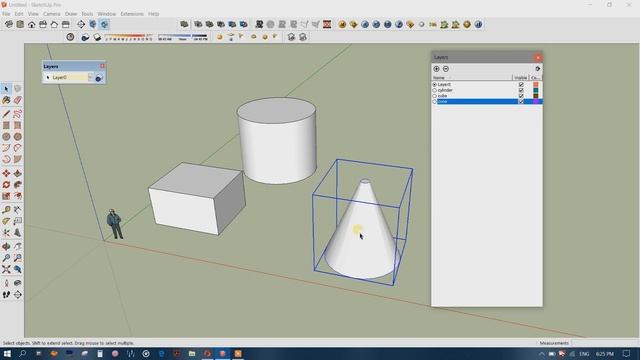
Task: Choose the Offset tool
Action: (x=18, y=196)
